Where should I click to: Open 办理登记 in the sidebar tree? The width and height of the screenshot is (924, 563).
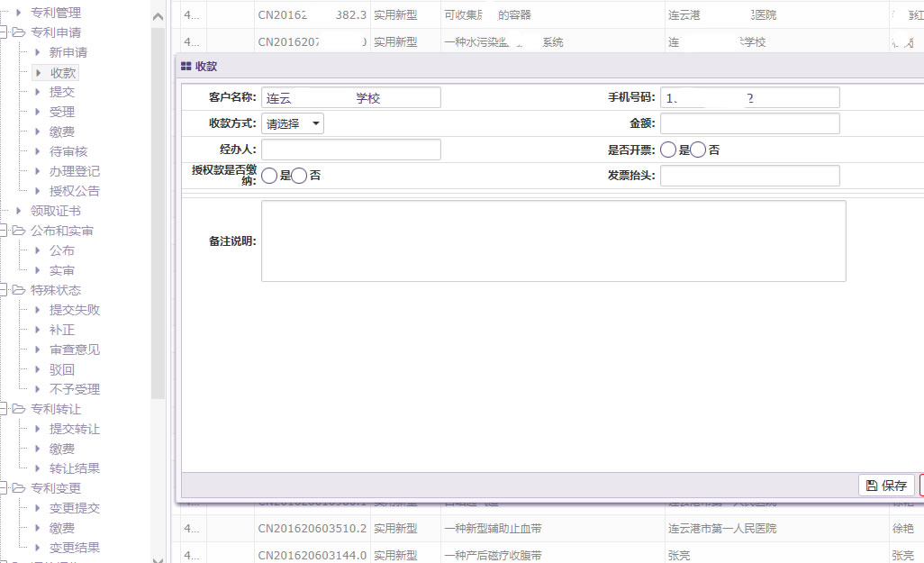click(75, 171)
